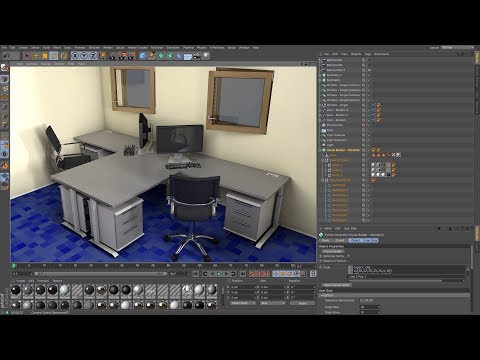This screenshot has height=360, width=480.
Task: Click the green playhead on timeline ruler
Action: click(x=14, y=266)
